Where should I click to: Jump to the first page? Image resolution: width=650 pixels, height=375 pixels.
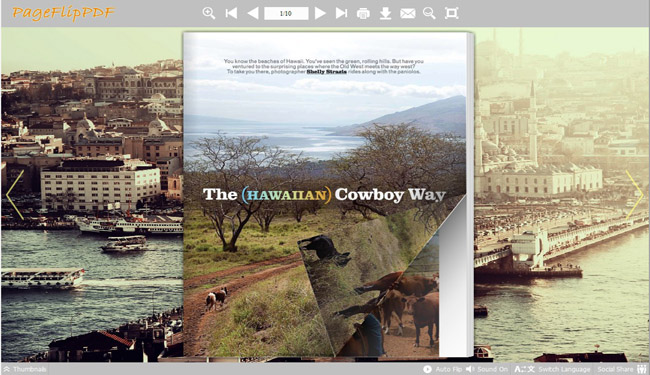tap(231, 13)
